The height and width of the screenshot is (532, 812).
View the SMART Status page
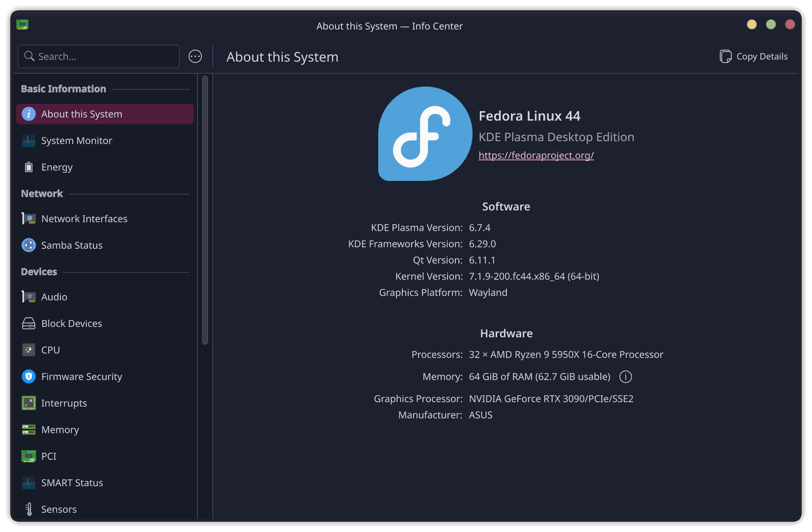[x=105, y=483]
